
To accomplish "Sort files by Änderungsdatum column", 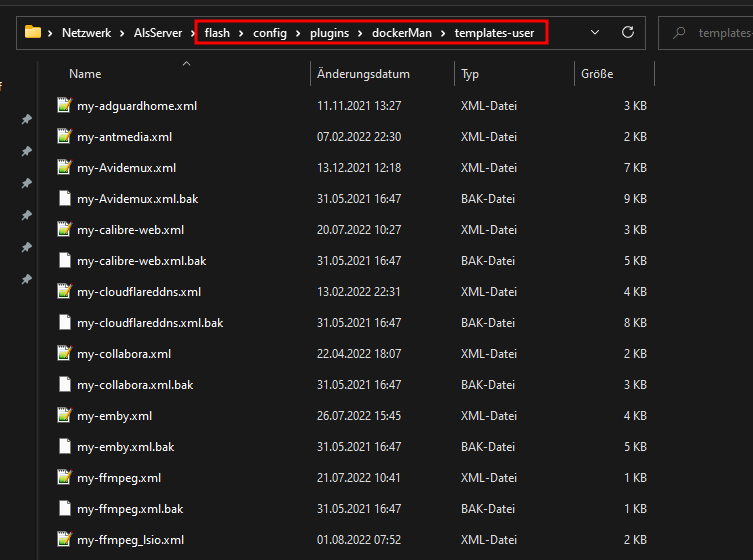I will tap(363, 74).
